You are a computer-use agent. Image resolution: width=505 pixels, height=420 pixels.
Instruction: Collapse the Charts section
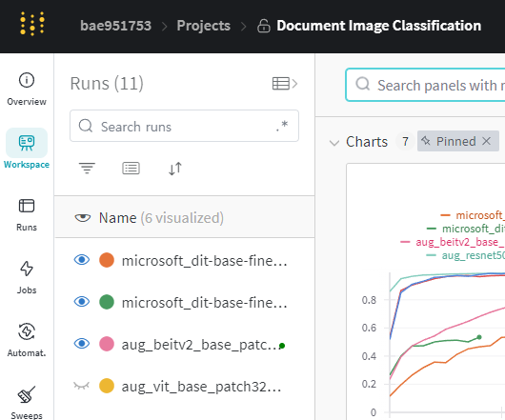point(334,142)
